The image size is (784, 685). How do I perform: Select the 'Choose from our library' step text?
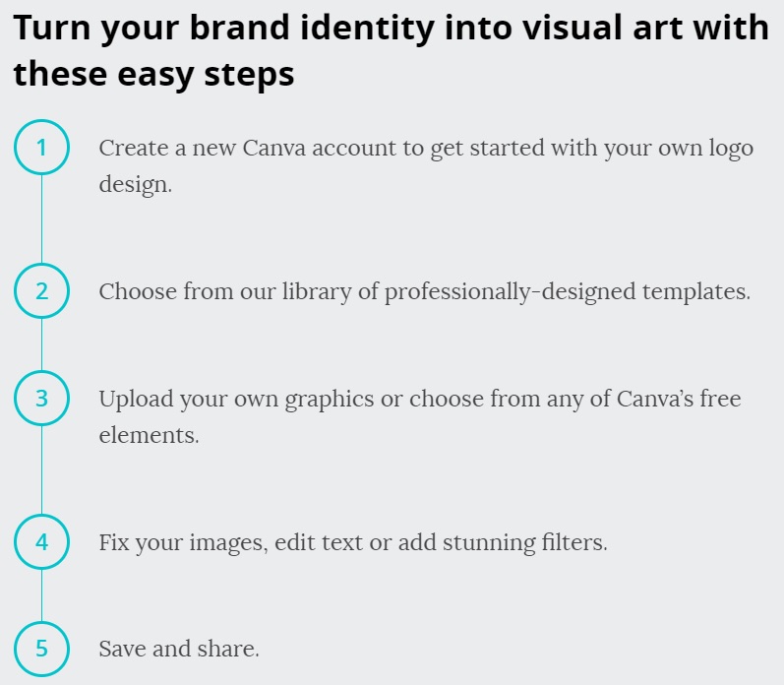tap(425, 291)
